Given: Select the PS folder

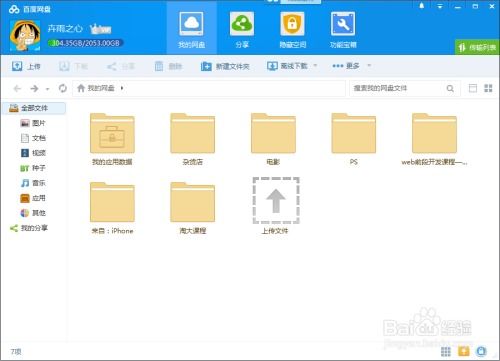Looking at the screenshot, I should pyautogui.click(x=354, y=139).
